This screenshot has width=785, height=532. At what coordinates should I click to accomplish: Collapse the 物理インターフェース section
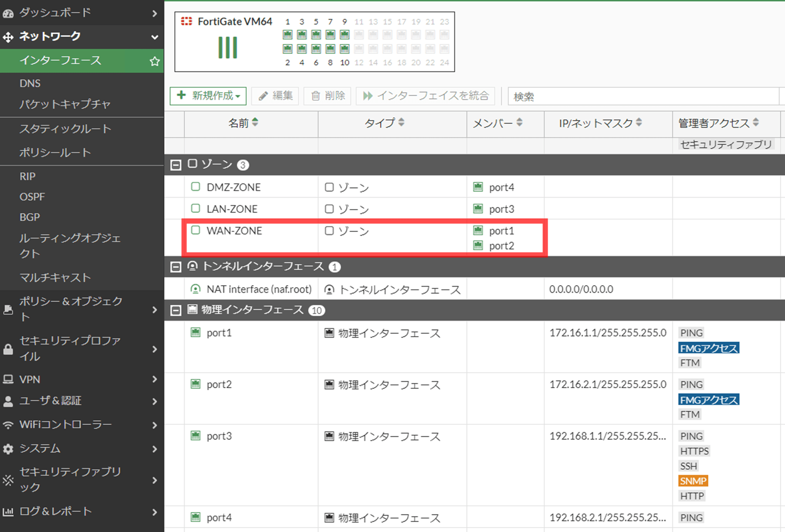click(176, 310)
